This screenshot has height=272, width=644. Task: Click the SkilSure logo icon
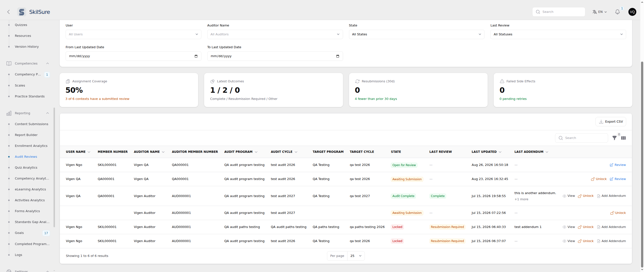(x=22, y=12)
